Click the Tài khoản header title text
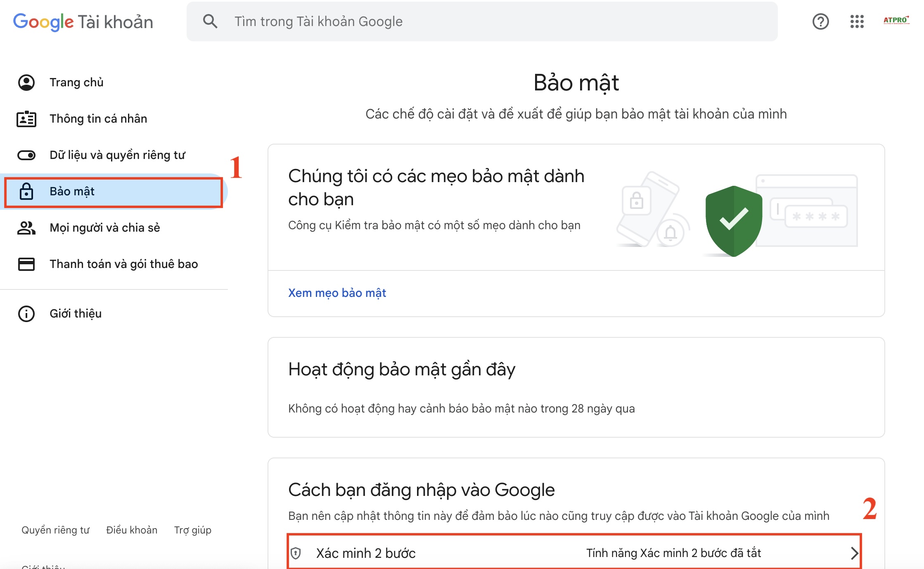Screen dimensions: 924x569 [115, 22]
